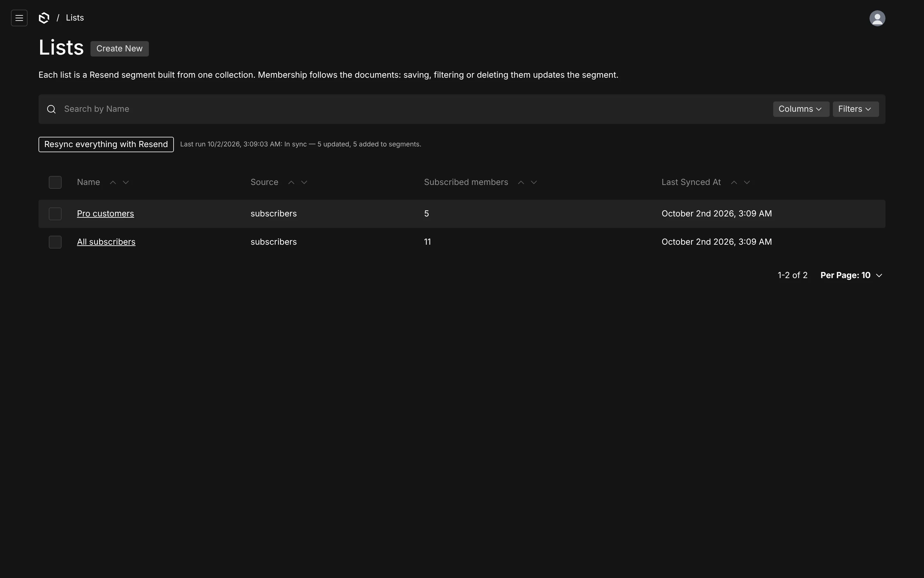The width and height of the screenshot is (924, 578).
Task: Open the user account avatar
Action: pyautogui.click(x=877, y=18)
